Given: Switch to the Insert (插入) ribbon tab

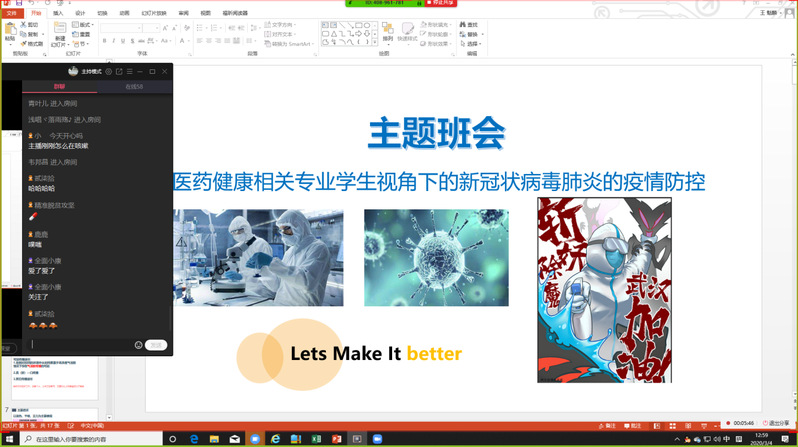Looking at the screenshot, I should click(x=58, y=14).
